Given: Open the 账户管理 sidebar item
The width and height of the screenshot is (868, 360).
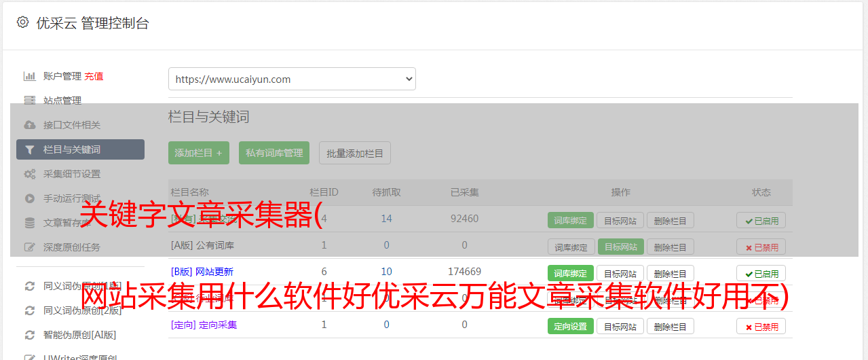Looking at the screenshot, I should (x=62, y=76).
